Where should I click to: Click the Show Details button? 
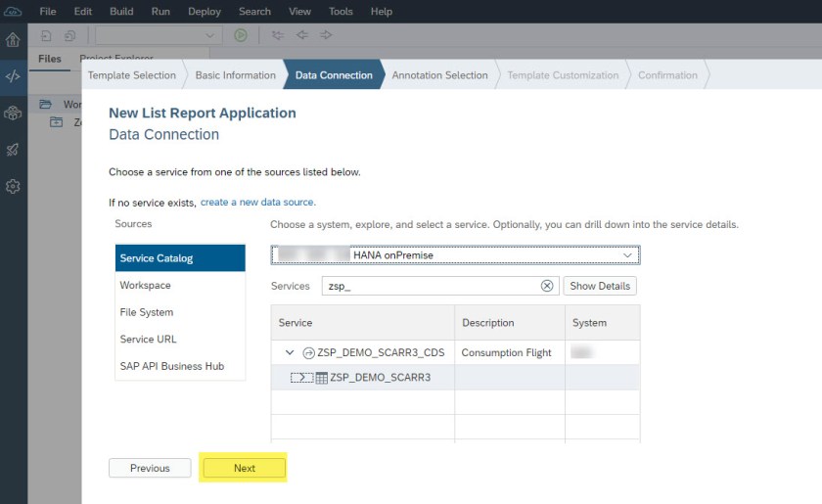tap(600, 286)
